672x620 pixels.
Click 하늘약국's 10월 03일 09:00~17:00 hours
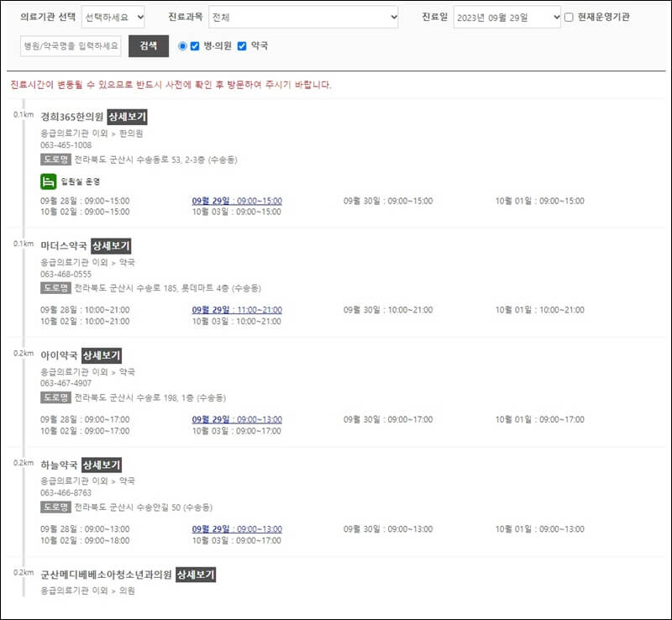click(237, 541)
